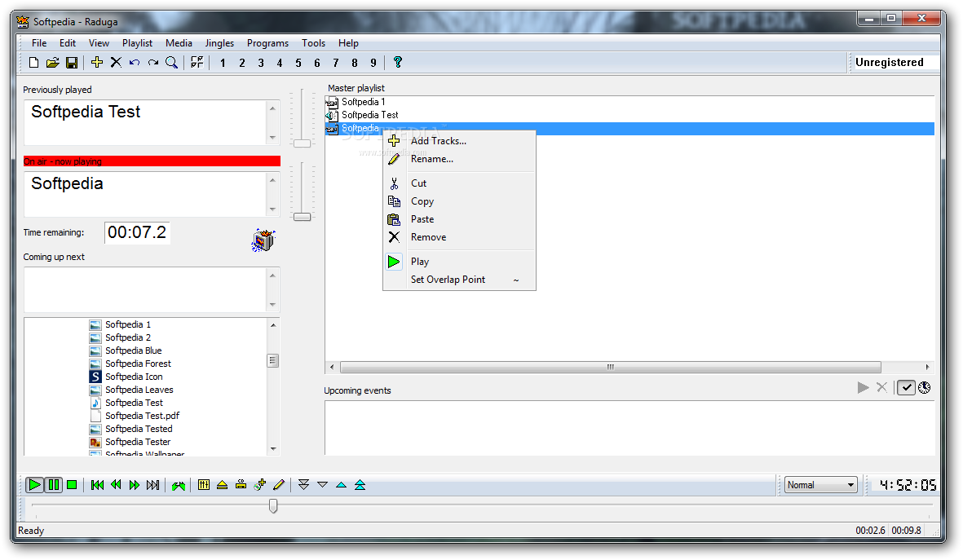
Task: Pause playback with the green pause button
Action: [54, 485]
